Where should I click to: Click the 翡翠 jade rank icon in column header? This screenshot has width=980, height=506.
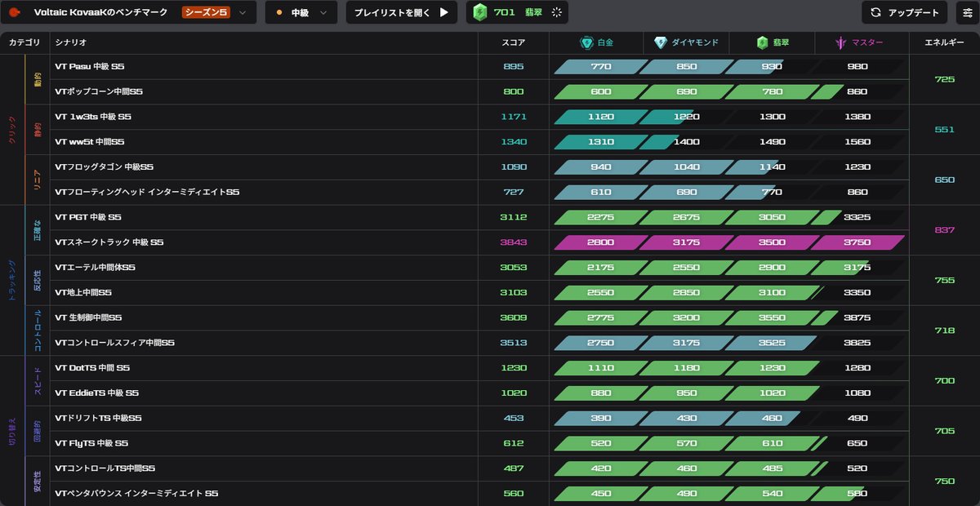762,42
